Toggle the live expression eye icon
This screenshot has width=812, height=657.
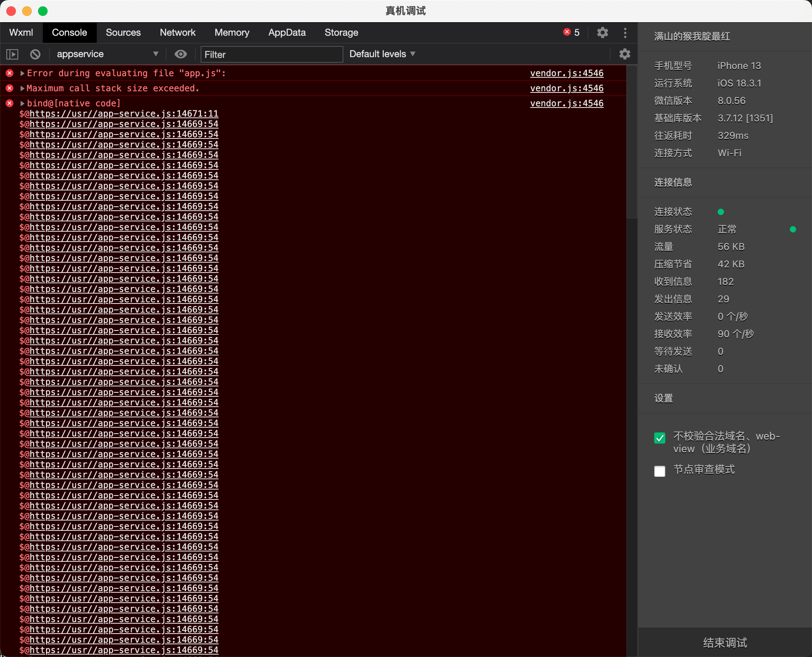(181, 54)
